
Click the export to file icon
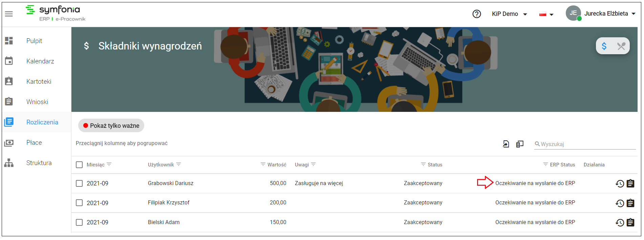click(506, 144)
